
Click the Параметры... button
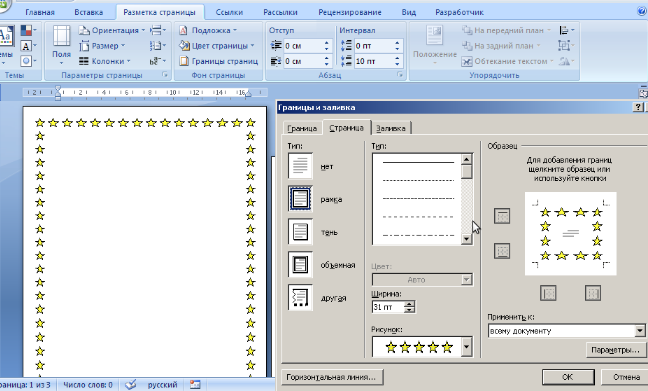point(616,350)
